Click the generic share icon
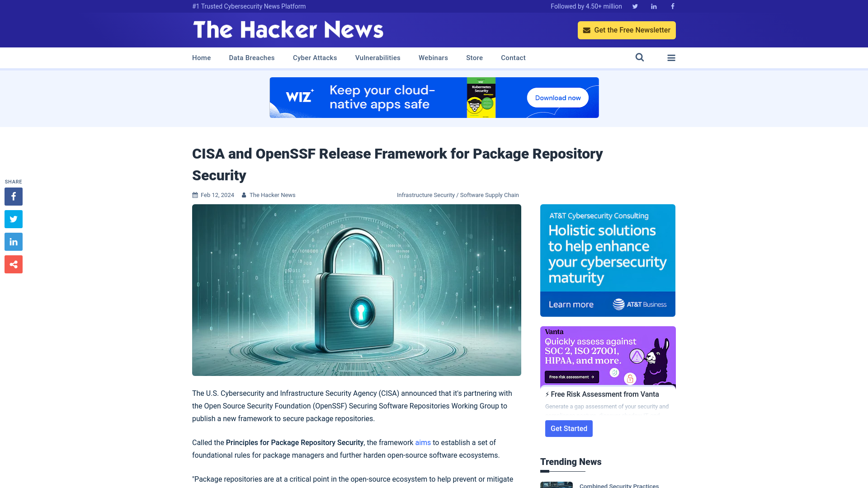This screenshot has width=868, height=488. (13, 264)
